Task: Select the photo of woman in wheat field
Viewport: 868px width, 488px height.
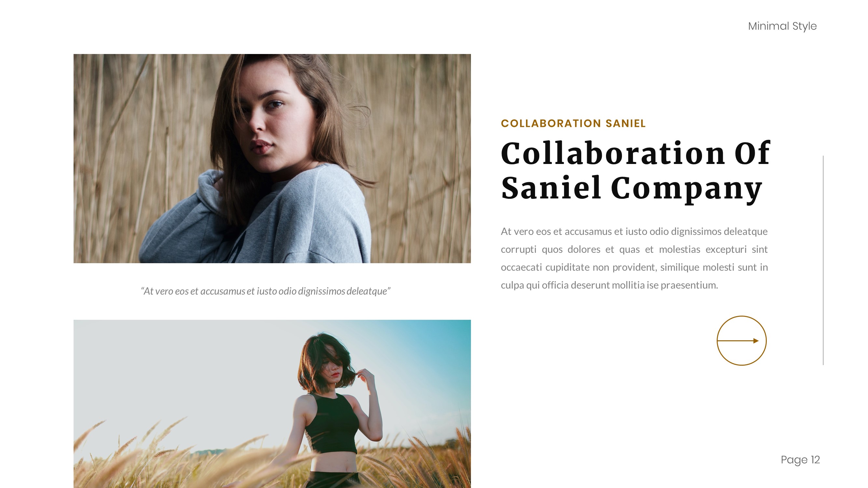Action: point(272,404)
